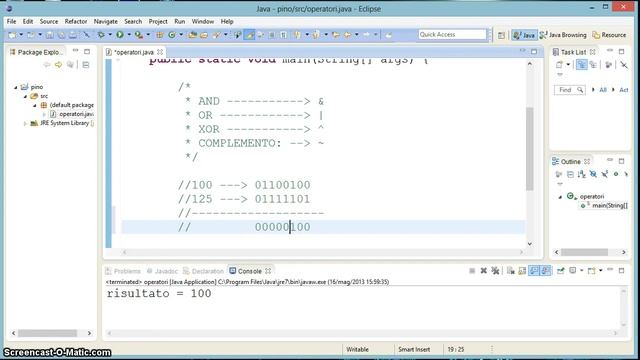640x360 pixels.
Task: Switch to the Problems tab
Action: pyautogui.click(x=123, y=271)
